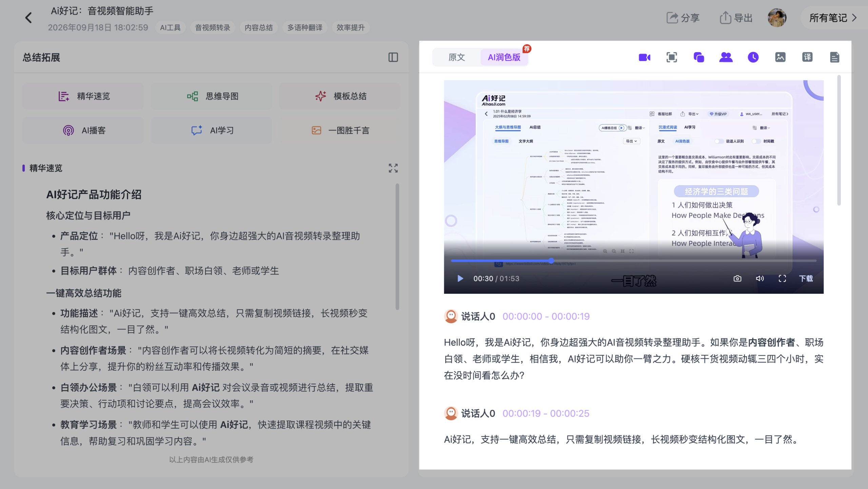Viewport: 868px width, 489px height.
Task: Open 模板总结 template summary
Action: pyautogui.click(x=340, y=96)
